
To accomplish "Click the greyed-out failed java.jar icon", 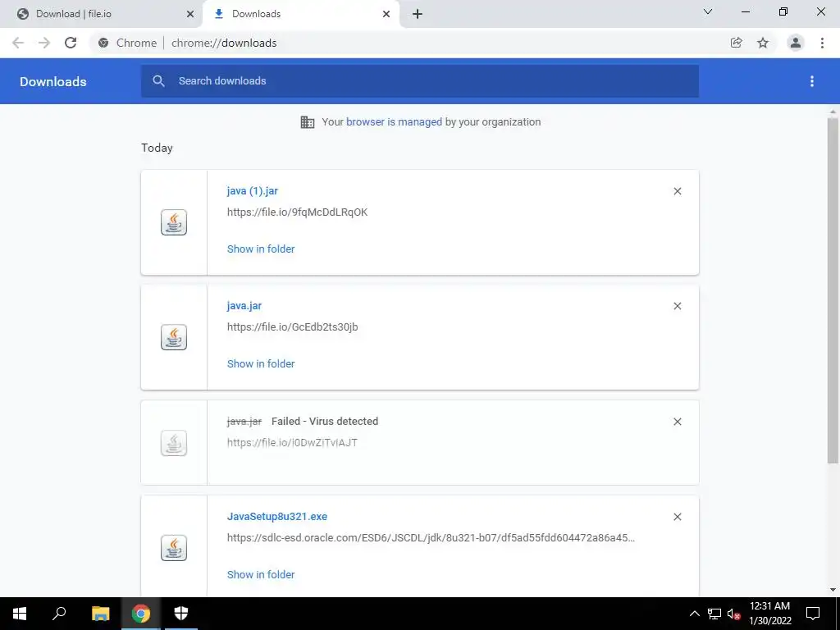I will coord(174,443).
